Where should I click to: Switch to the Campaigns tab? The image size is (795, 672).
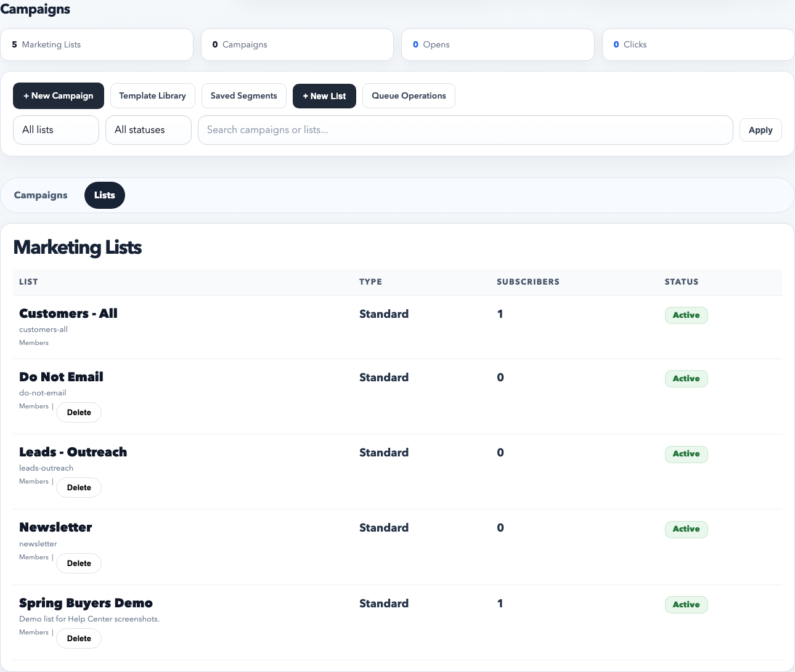41,195
